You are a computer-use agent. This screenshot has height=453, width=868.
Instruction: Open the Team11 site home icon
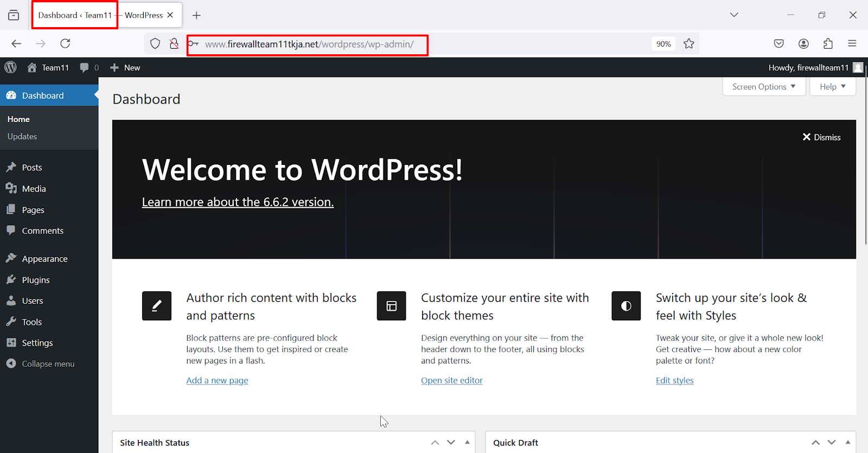pos(32,67)
